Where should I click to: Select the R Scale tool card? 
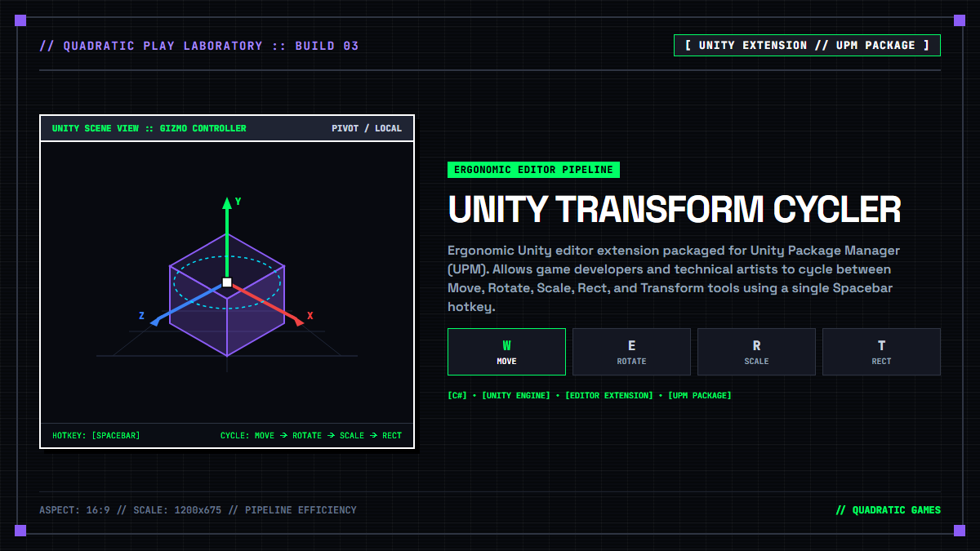pos(756,352)
